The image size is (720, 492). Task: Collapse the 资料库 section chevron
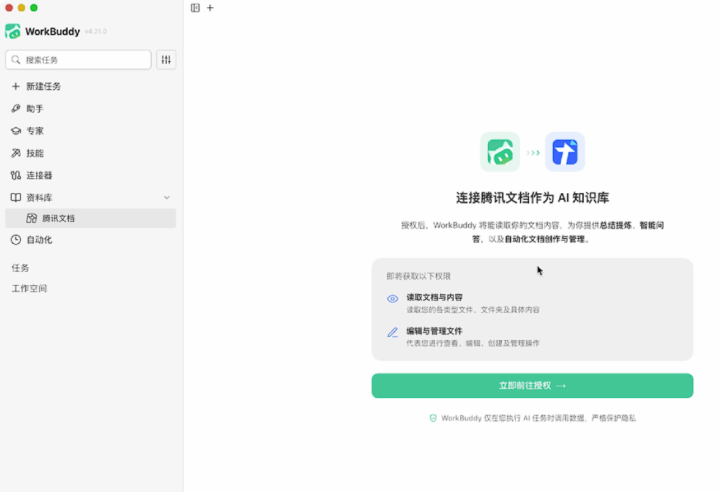coord(167,198)
